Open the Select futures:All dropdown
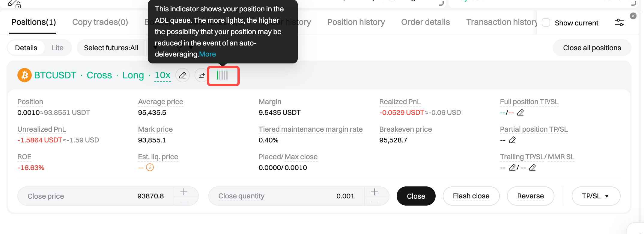This screenshot has width=644, height=234. 111,48
